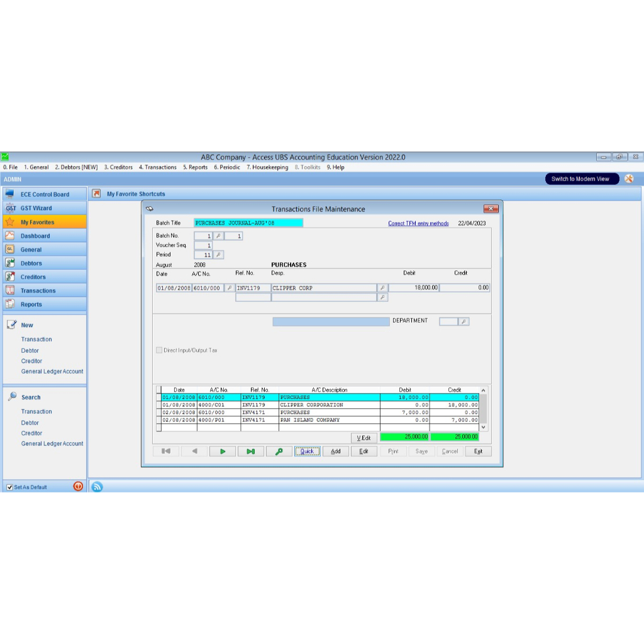Image resolution: width=644 pixels, height=644 pixels.
Task: Click the My Favorite Shortcuts arrow icon
Action: pos(97,194)
